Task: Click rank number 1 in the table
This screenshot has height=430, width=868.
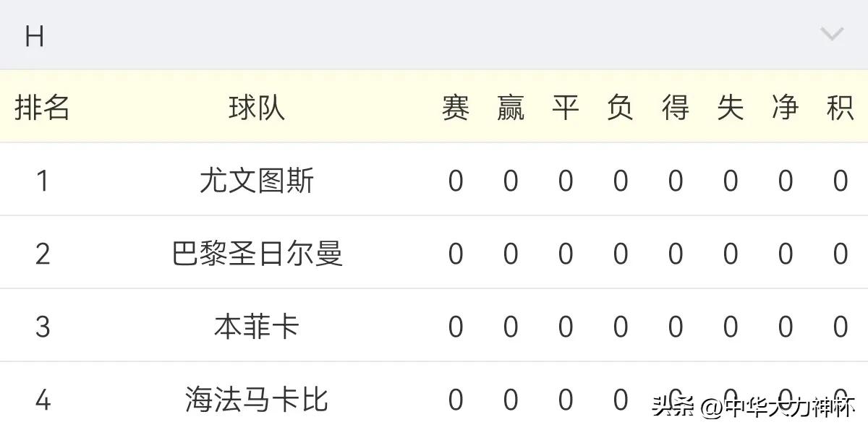Action: point(41,180)
